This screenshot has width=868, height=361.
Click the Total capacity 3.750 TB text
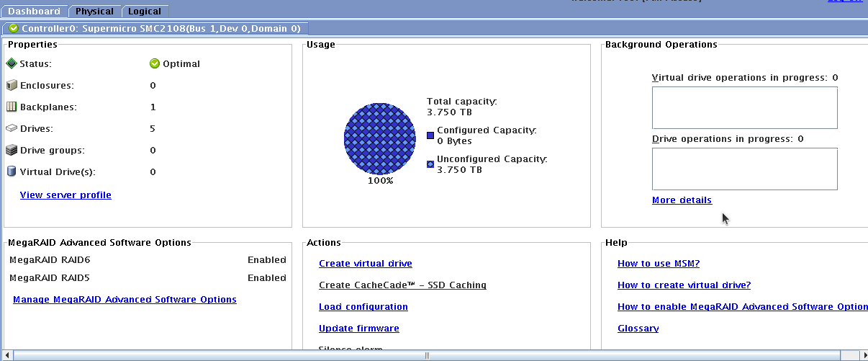click(461, 107)
